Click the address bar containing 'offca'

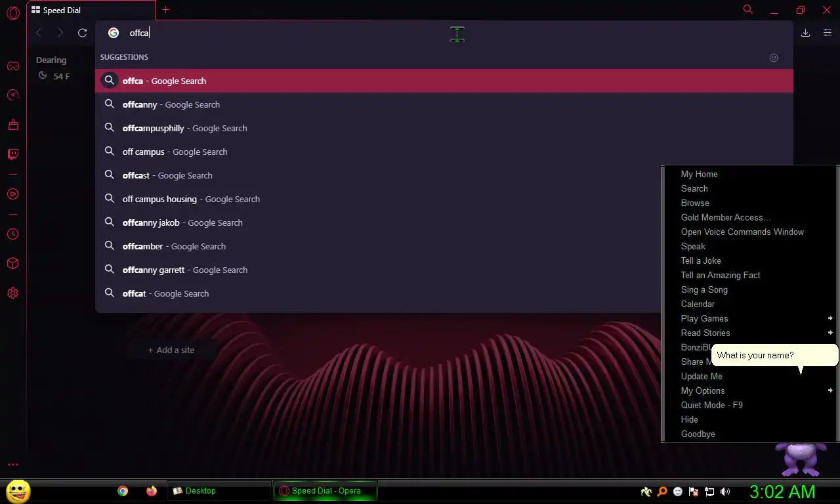coord(444,33)
